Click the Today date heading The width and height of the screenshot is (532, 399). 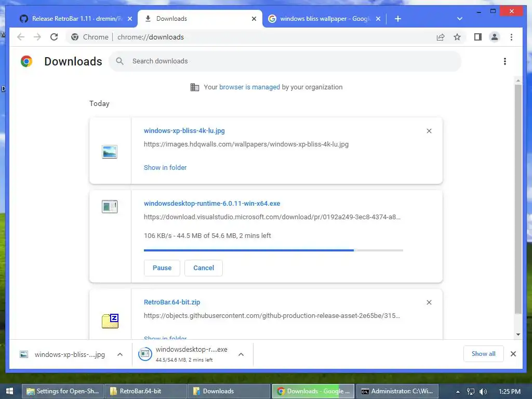[x=99, y=103]
